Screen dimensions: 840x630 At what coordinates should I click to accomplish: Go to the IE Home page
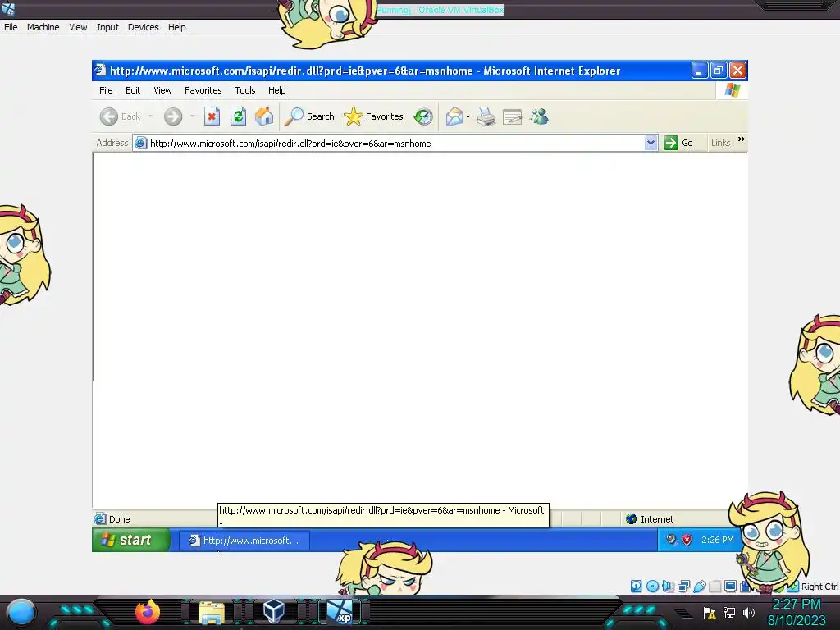tap(264, 116)
